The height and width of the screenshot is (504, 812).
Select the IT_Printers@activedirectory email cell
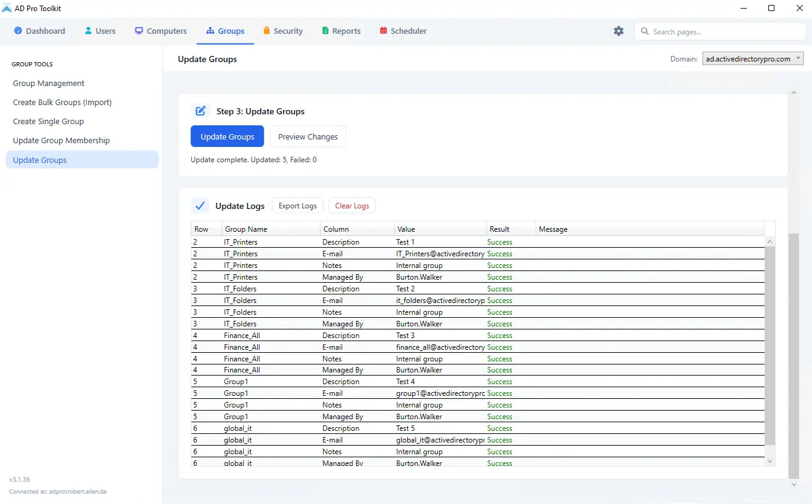(x=440, y=254)
